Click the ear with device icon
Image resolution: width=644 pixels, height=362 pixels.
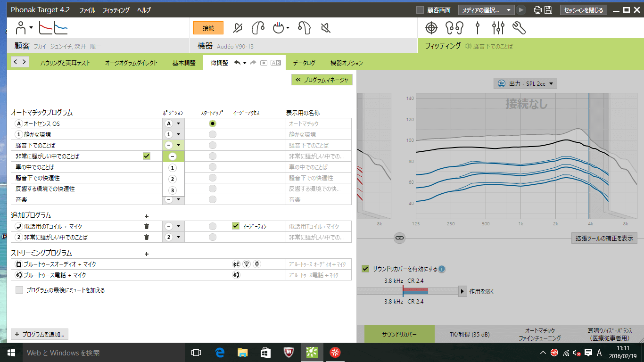tap(304, 28)
